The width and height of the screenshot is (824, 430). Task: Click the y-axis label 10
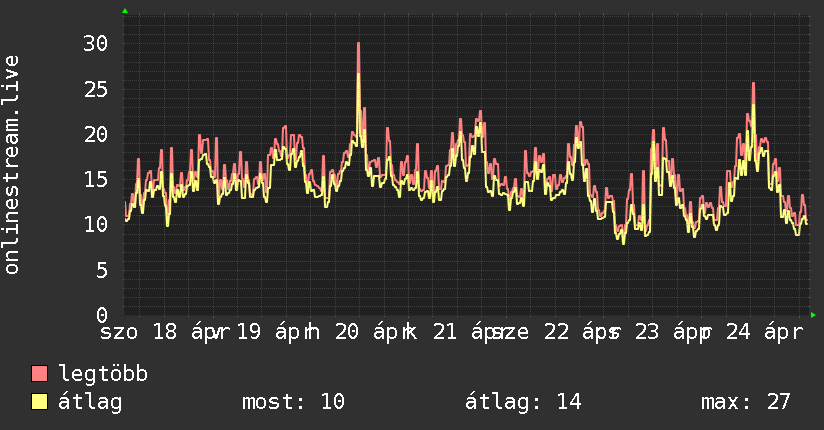(96, 225)
